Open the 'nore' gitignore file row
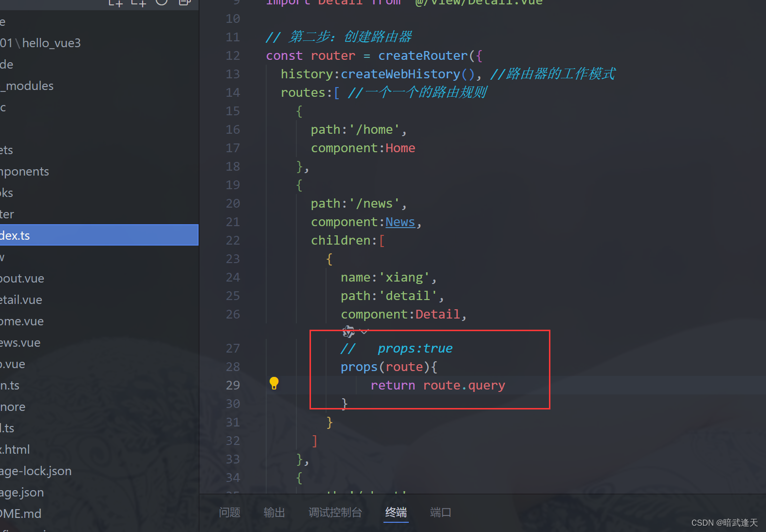Image resolution: width=766 pixels, height=532 pixels. click(x=99, y=407)
